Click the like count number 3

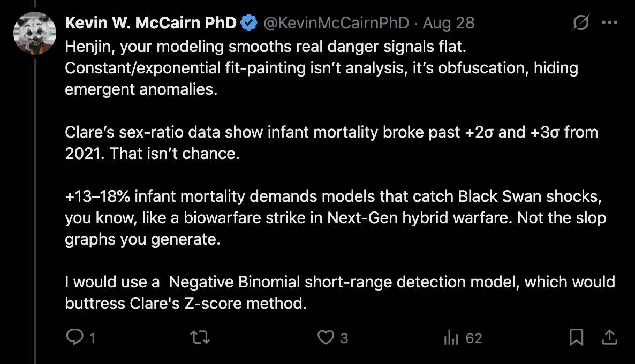point(344,338)
